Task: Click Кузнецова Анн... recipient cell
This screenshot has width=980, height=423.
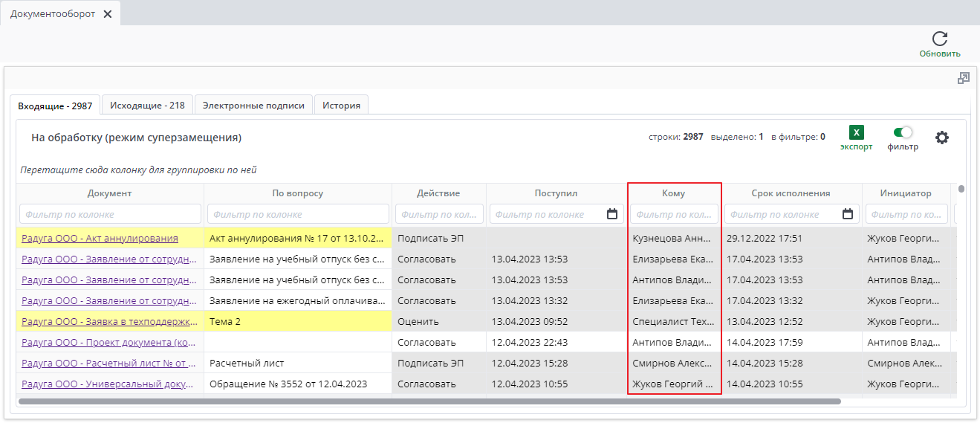Action: coord(674,239)
